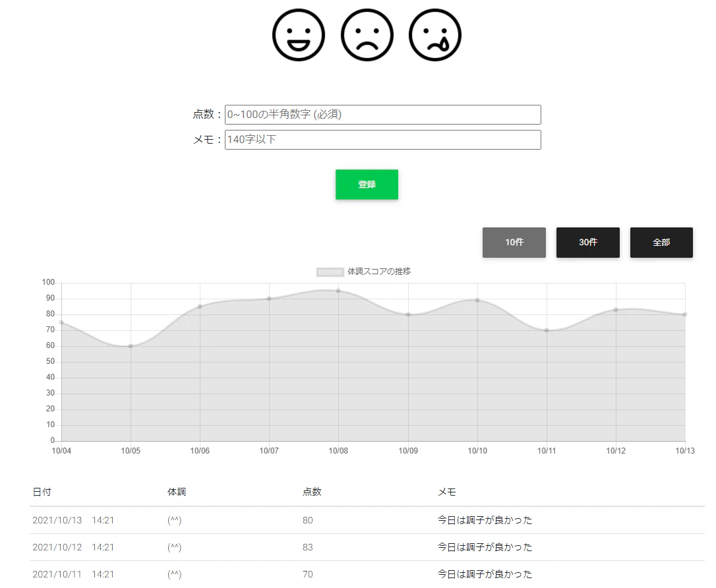This screenshot has width=716, height=588.
Task: Click the 10/04 x-axis label
Action: pos(62,451)
